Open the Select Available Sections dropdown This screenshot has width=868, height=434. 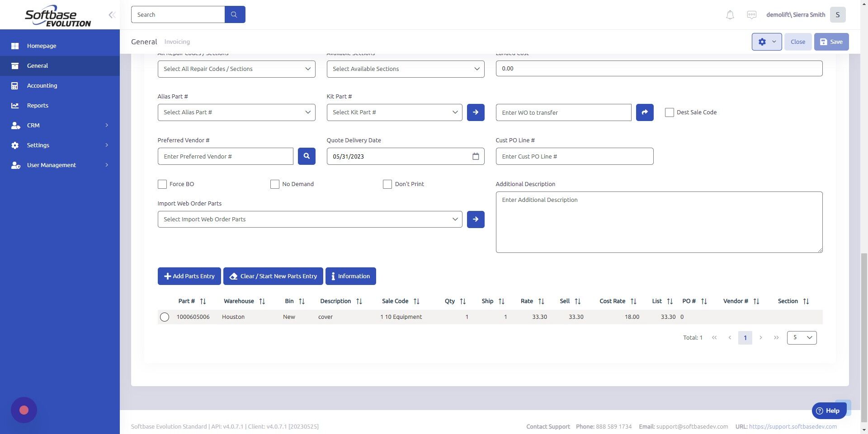(x=405, y=69)
